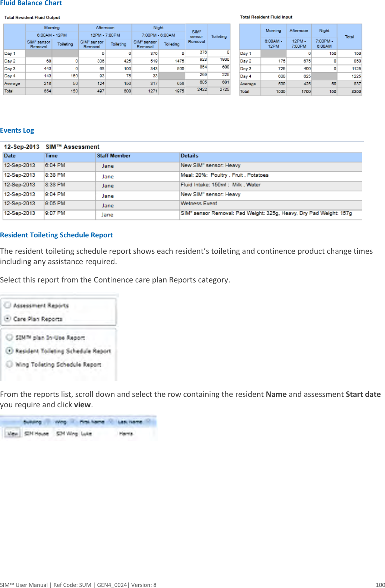Click the 'Morning' header in Fluid Output table
Viewport: 385px width, 588px height.
pos(52,28)
